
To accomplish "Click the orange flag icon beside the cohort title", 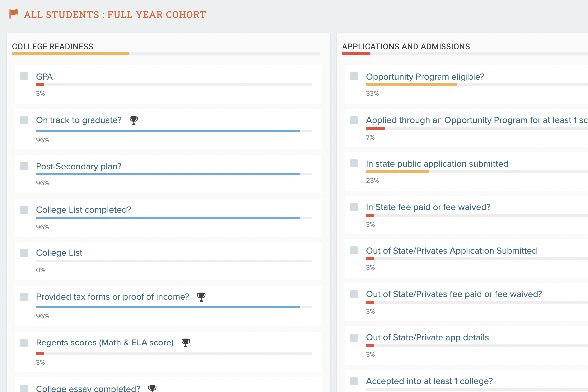I will [x=14, y=14].
